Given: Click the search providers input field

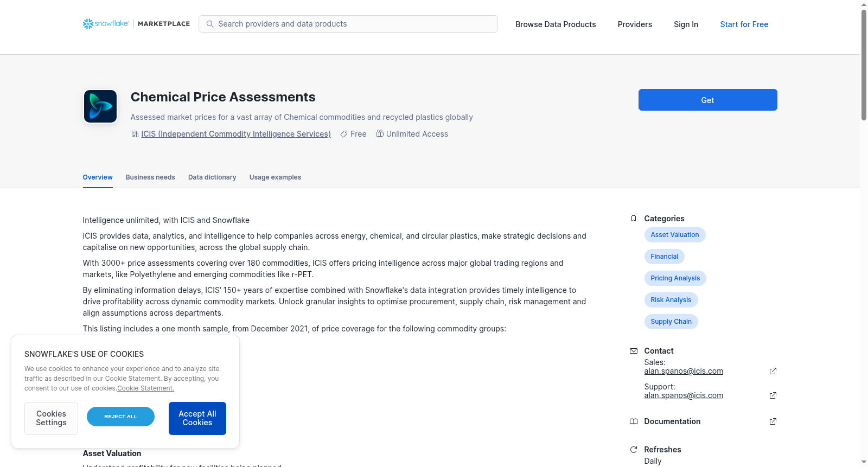Looking at the screenshot, I should [353, 24].
